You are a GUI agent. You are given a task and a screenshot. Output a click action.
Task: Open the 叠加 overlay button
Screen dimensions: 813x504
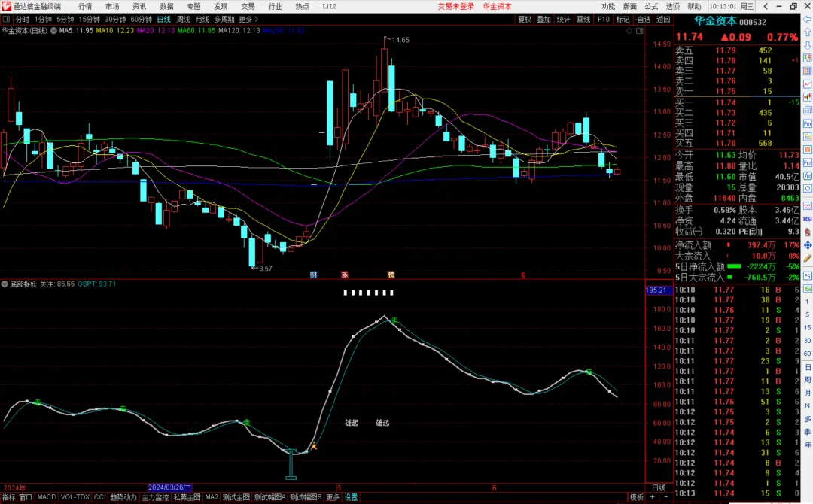tap(544, 19)
